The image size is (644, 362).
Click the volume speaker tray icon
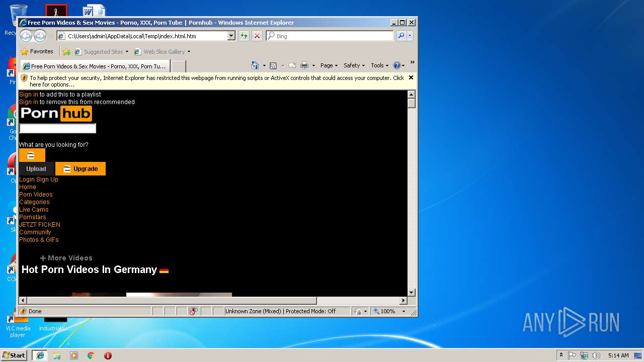(596, 355)
